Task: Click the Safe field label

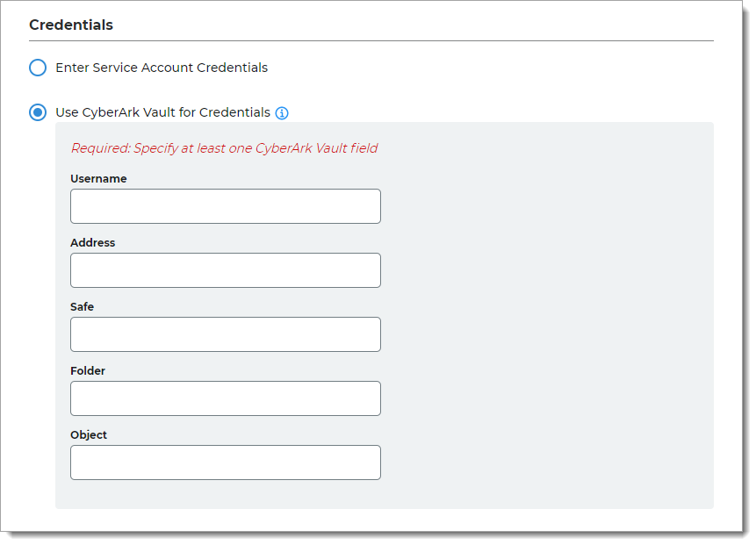Action: click(x=82, y=307)
